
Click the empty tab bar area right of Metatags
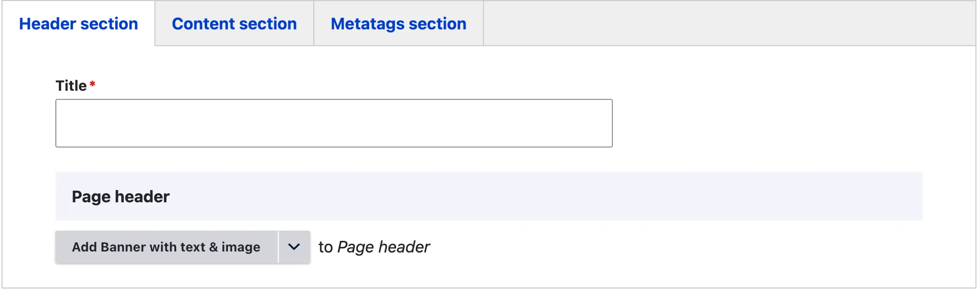(x=726, y=23)
